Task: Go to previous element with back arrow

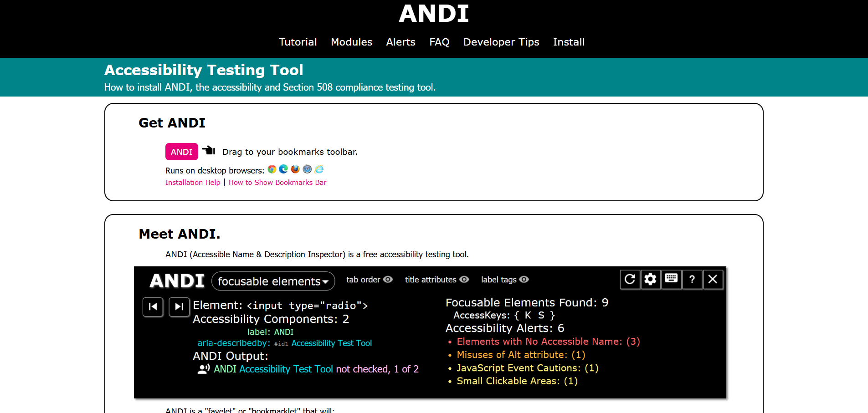Action: click(x=153, y=307)
